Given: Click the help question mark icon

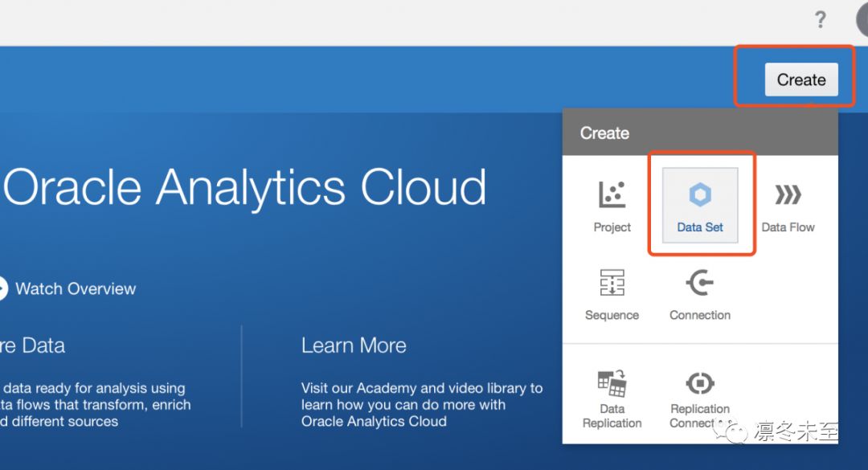Looking at the screenshot, I should [820, 19].
